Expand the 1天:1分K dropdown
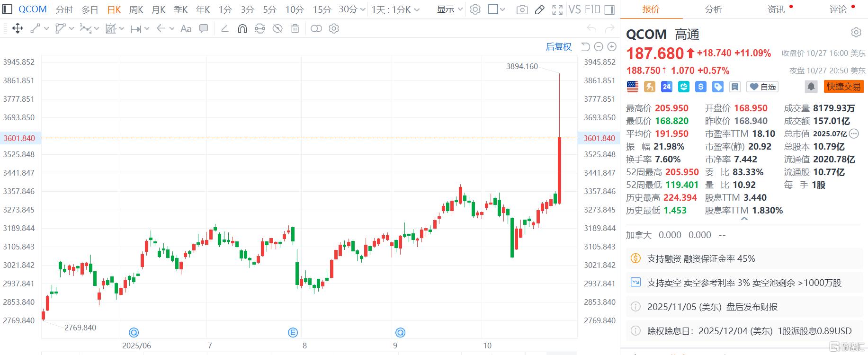Image resolution: width=868 pixels, height=355 pixels. click(396, 9)
